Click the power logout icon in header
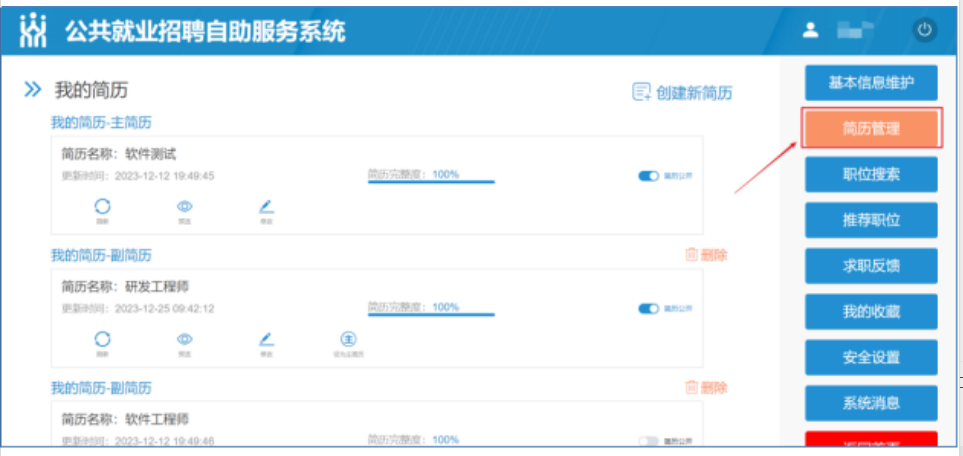Screen dimensions: 963x456 point(924,30)
